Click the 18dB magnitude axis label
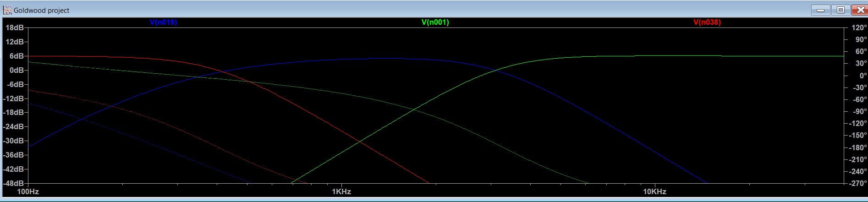Image resolution: width=868 pixels, height=202 pixels. click(15, 28)
